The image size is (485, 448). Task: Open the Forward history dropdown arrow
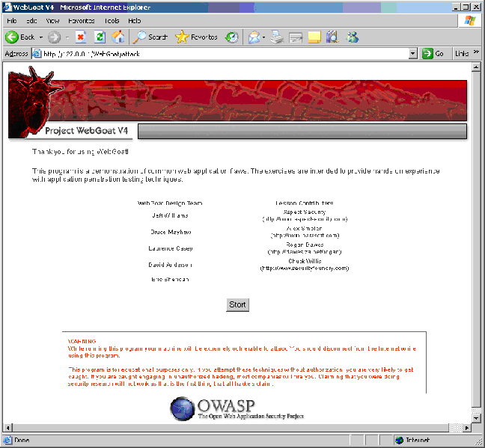67,37
